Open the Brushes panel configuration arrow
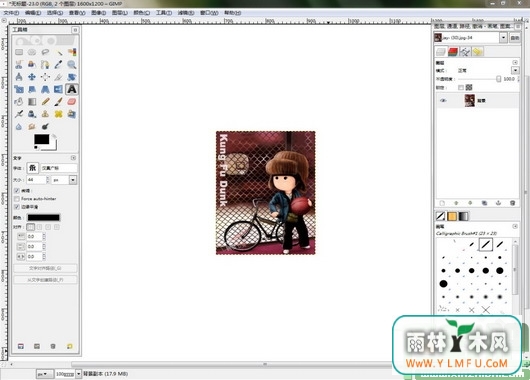 [x=515, y=227]
